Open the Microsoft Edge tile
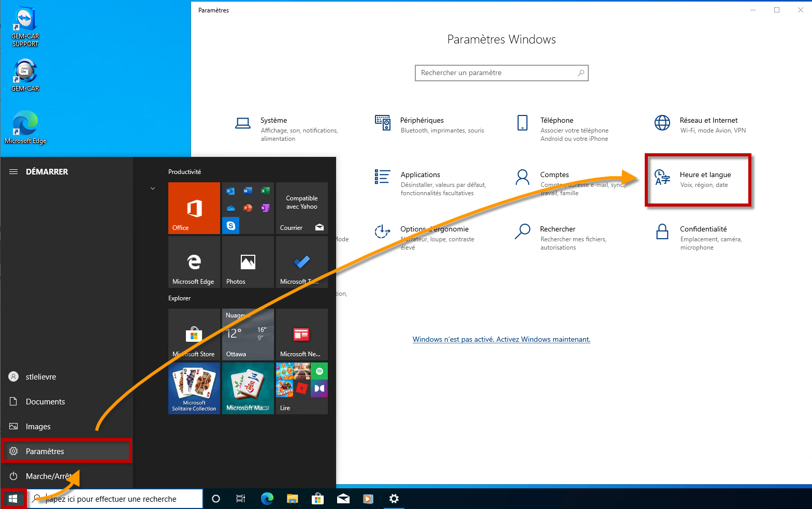 [x=194, y=262]
